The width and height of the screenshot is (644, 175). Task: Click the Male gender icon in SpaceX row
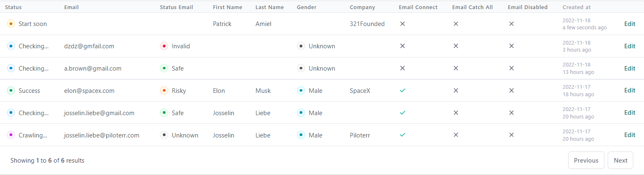301,91
